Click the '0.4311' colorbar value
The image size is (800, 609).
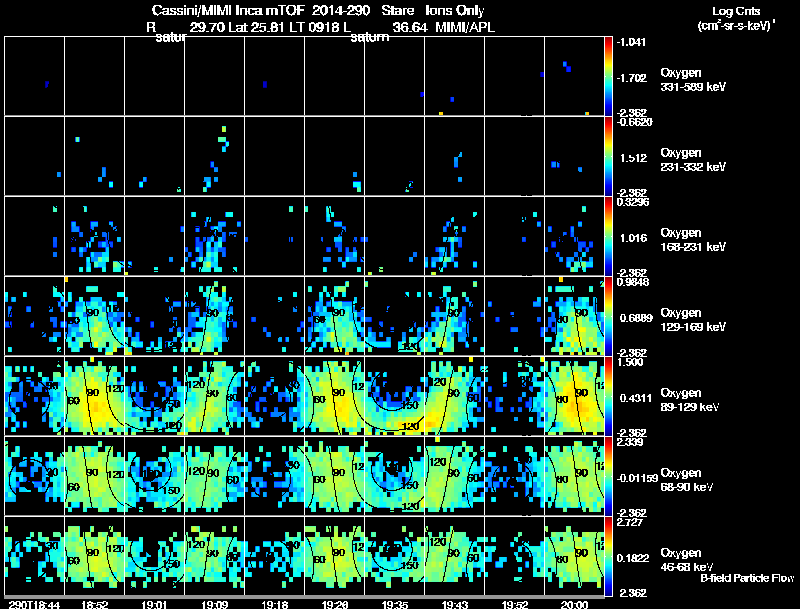coord(636,398)
